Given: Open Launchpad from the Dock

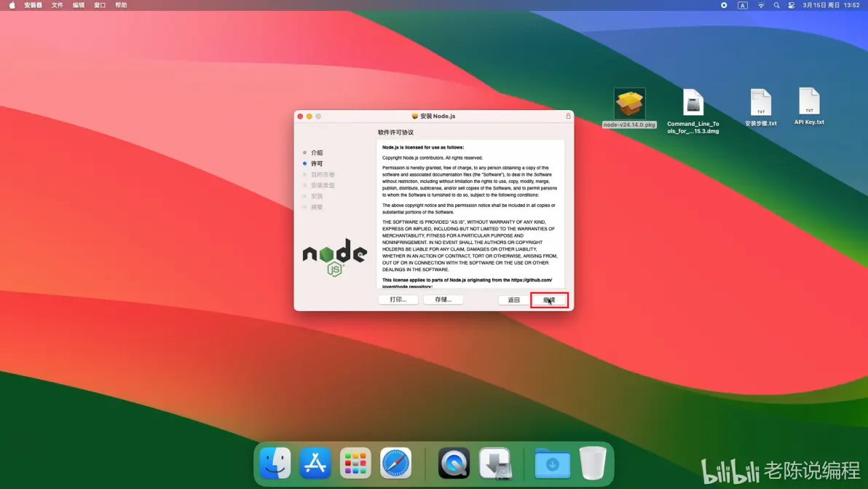Looking at the screenshot, I should click(x=355, y=463).
